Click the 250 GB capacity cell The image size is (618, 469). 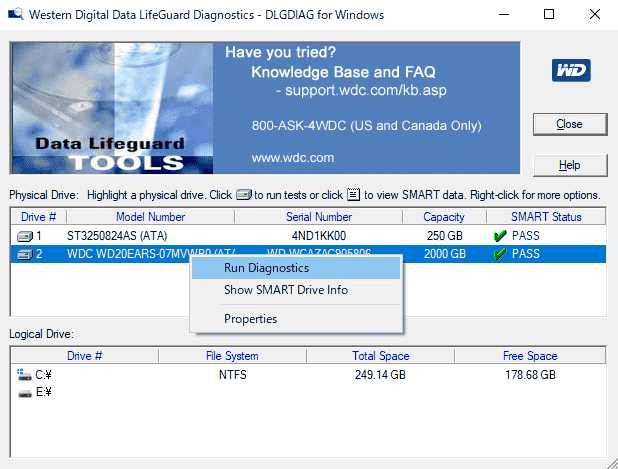tap(445, 236)
